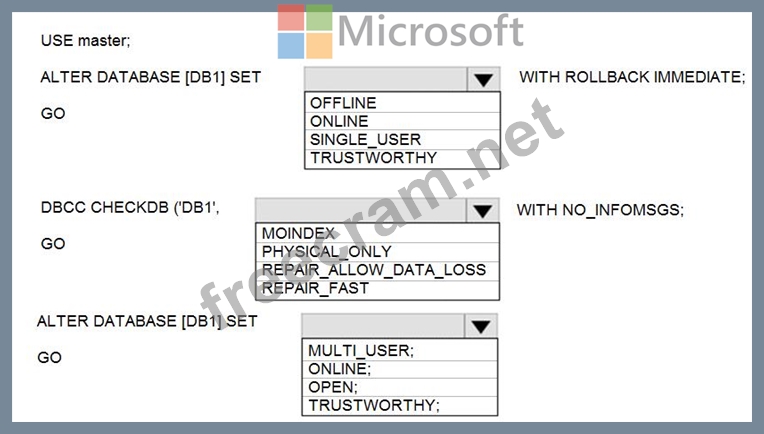
Task: Open the first ALTER DATABASE dropdown arrow
Action: pos(483,80)
